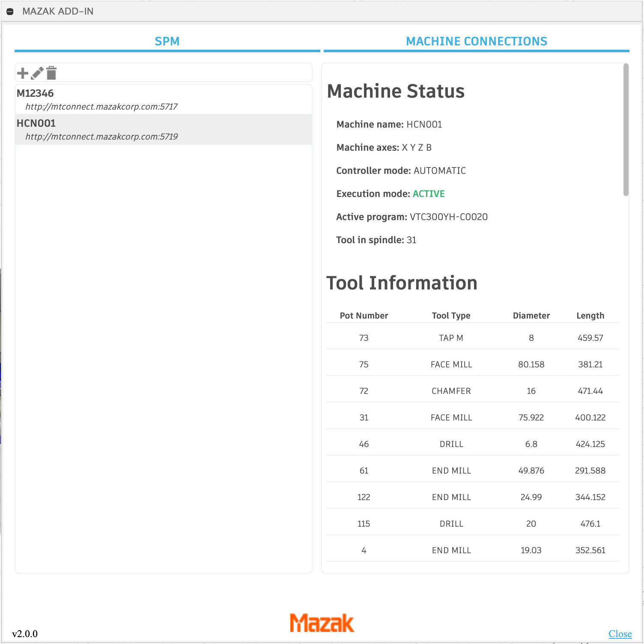
Task: Click the Diameter column header
Action: 531,316
